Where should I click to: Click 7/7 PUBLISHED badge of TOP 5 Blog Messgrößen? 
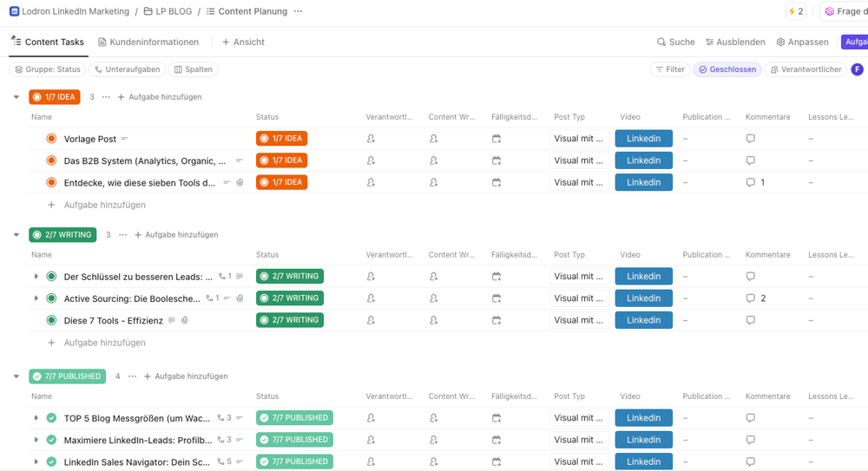click(x=294, y=418)
